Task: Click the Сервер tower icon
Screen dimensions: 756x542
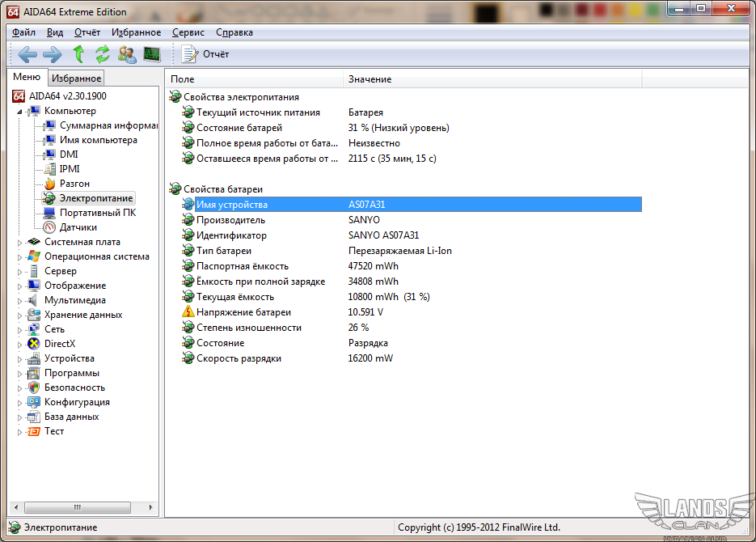Action: point(34,271)
